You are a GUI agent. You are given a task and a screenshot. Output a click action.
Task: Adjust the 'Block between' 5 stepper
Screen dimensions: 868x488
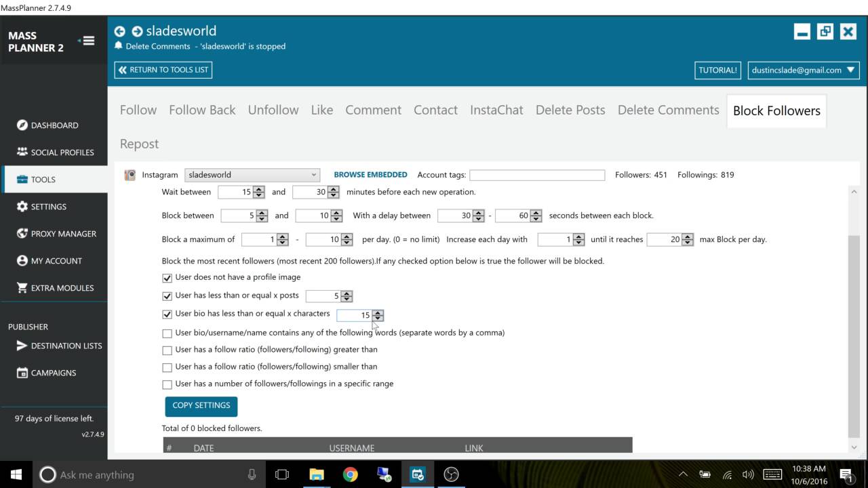click(x=261, y=216)
